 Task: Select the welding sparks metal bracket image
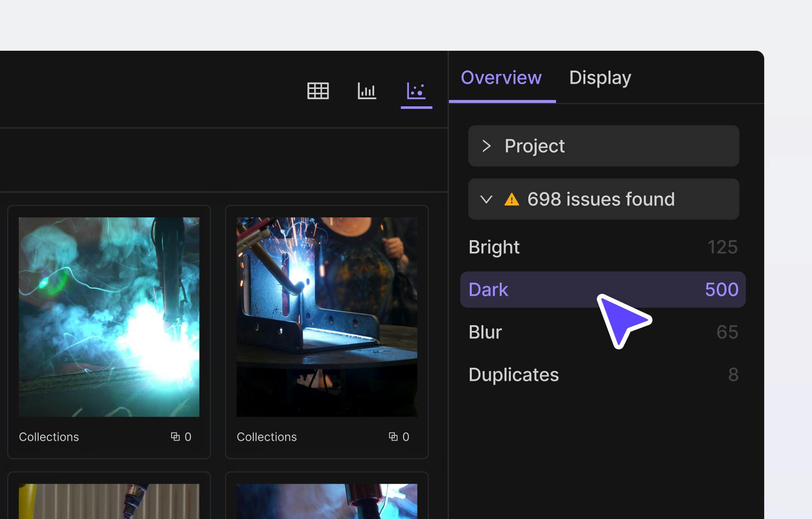327,317
